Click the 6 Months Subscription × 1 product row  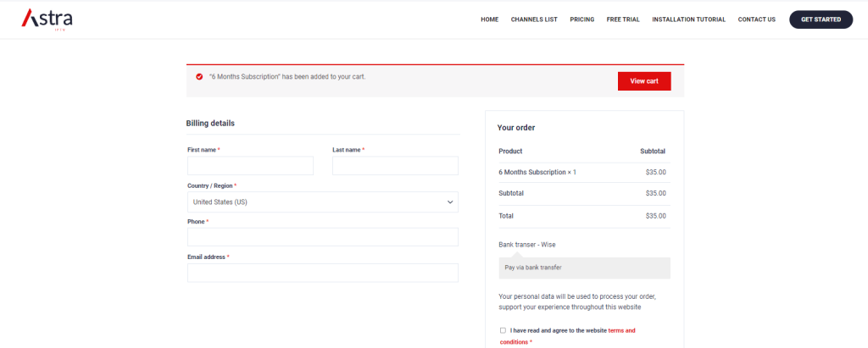[584, 172]
